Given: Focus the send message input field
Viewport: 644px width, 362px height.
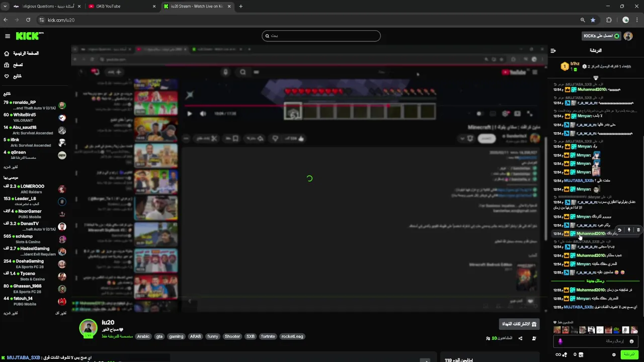Looking at the screenshot, I should (x=596, y=341).
